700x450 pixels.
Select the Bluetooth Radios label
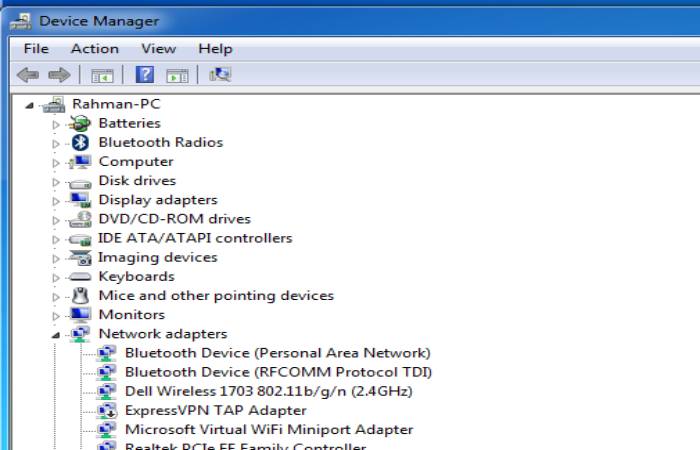coord(161,142)
